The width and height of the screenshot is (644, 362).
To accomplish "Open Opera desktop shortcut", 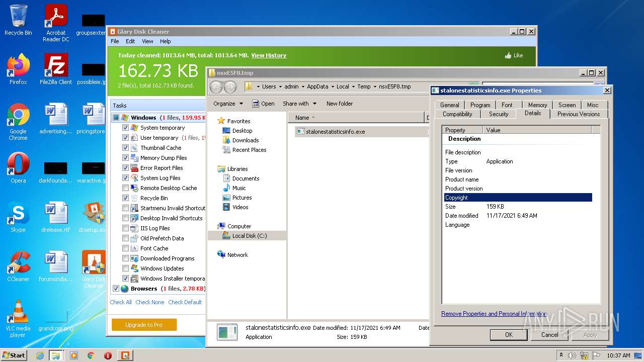I will 18,167.
